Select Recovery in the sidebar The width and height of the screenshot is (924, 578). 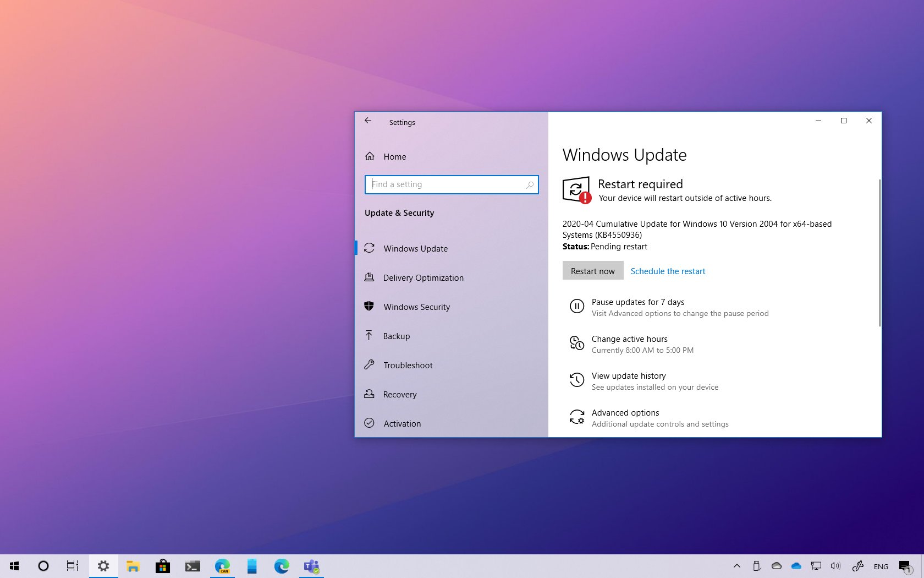(399, 394)
